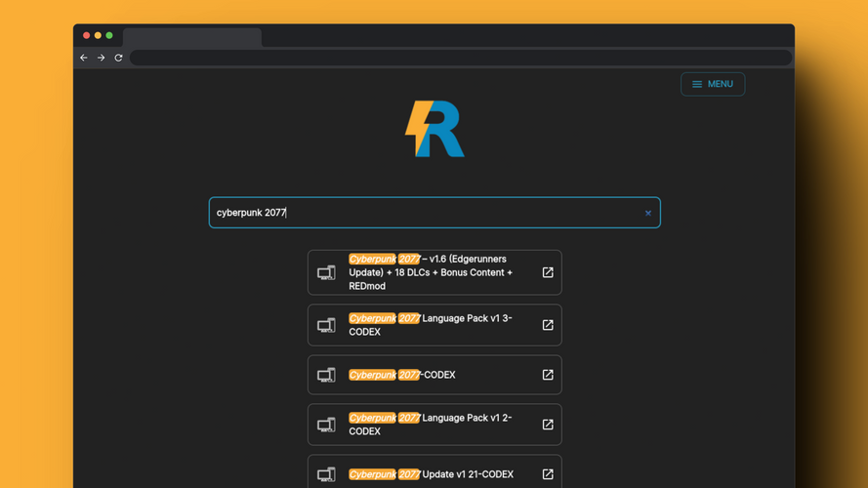This screenshot has height=488, width=868.
Task: Click red close window button
Action: coord(86,35)
